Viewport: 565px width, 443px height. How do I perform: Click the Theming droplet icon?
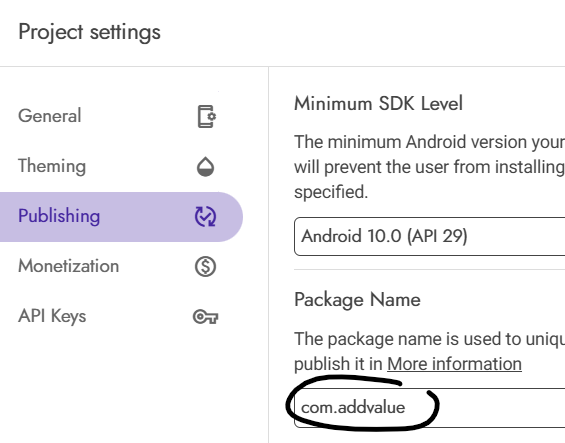pyautogui.click(x=205, y=167)
